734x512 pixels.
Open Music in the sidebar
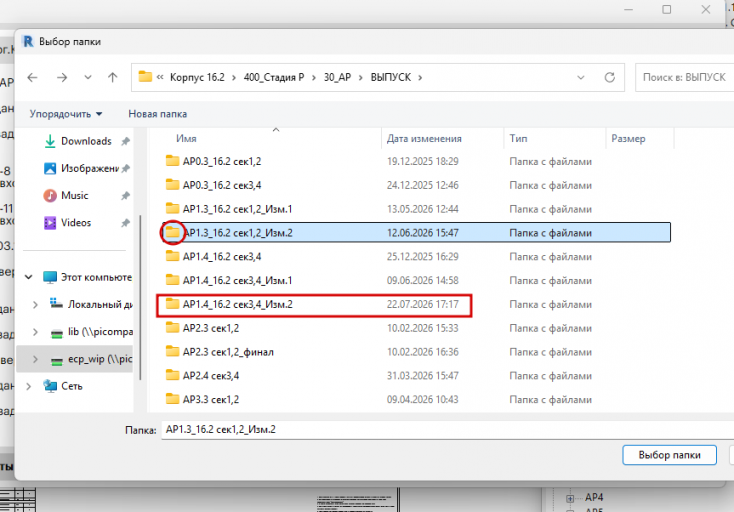click(74, 195)
